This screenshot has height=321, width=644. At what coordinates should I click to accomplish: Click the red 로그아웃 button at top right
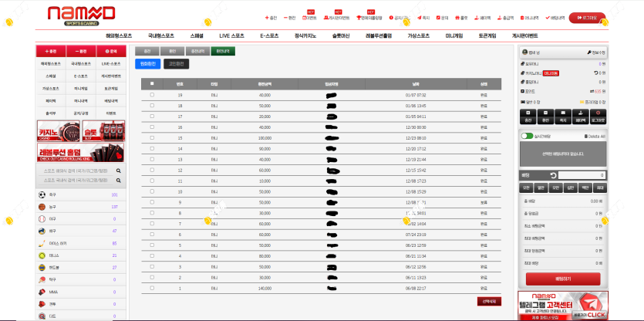point(587,16)
